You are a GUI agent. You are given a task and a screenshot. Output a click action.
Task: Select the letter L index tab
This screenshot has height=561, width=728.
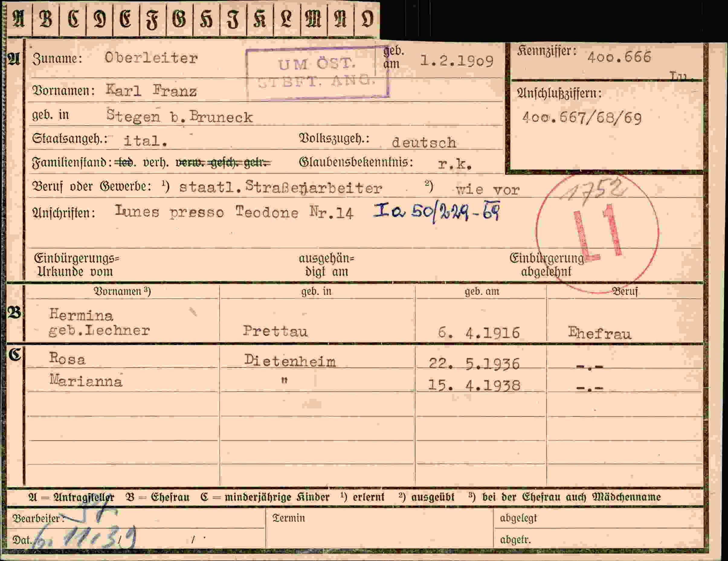[287, 19]
